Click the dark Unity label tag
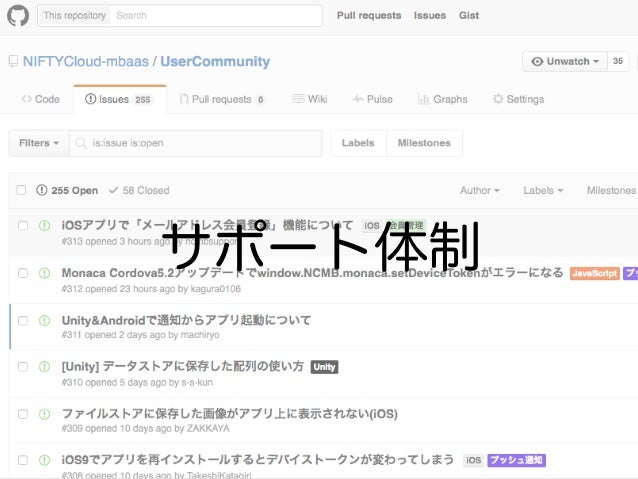 tap(324, 367)
